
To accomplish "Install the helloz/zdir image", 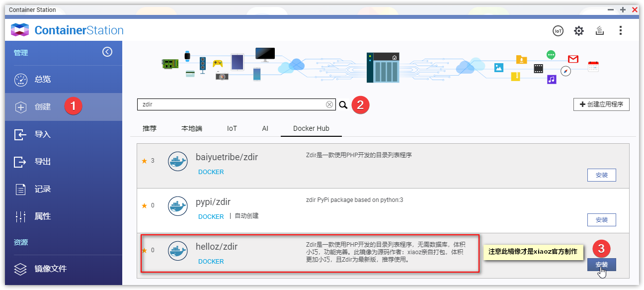I will [x=601, y=265].
